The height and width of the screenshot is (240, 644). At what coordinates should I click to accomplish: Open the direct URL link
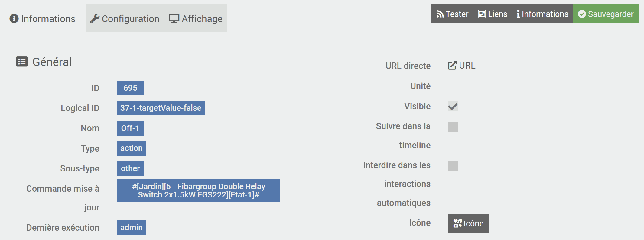pyautogui.click(x=462, y=66)
